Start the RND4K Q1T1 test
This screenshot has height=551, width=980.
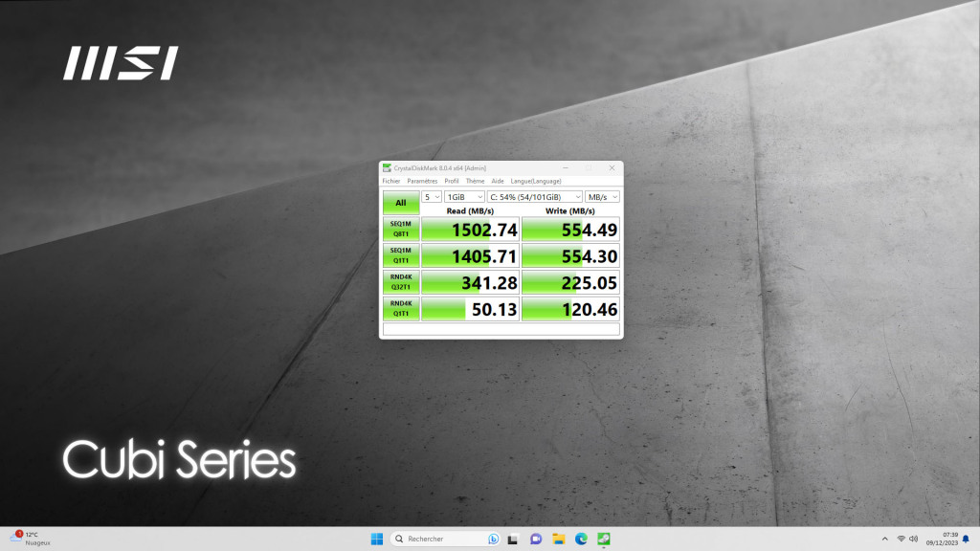click(401, 309)
